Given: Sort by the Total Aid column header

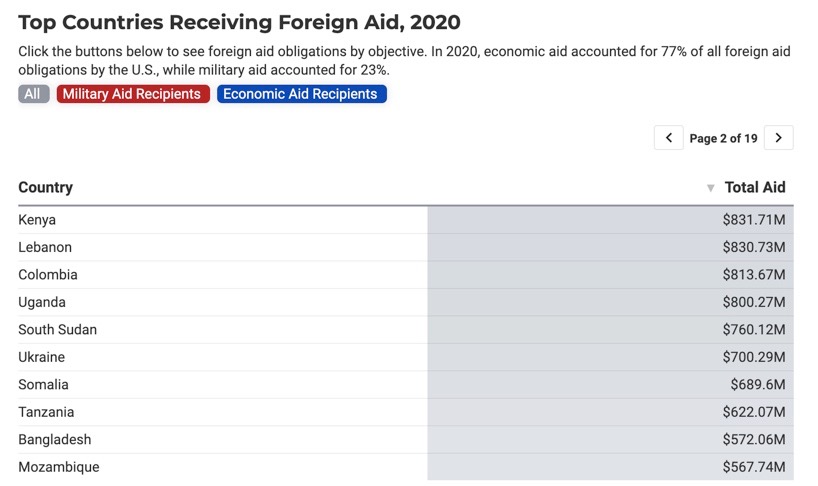Looking at the screenshot, I should pyautogui.click(x=754, y=187).
